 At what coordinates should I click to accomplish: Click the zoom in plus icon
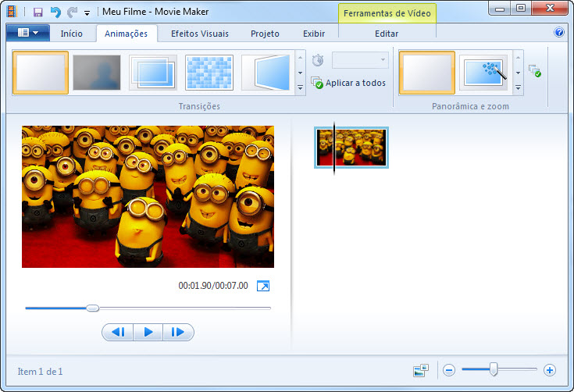tap(550, 370)
